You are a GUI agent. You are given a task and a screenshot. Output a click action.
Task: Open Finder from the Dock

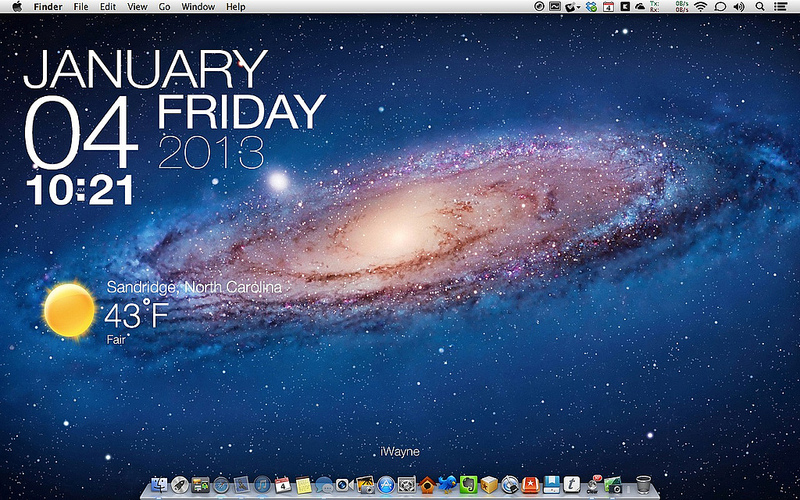tap(159, 485)
